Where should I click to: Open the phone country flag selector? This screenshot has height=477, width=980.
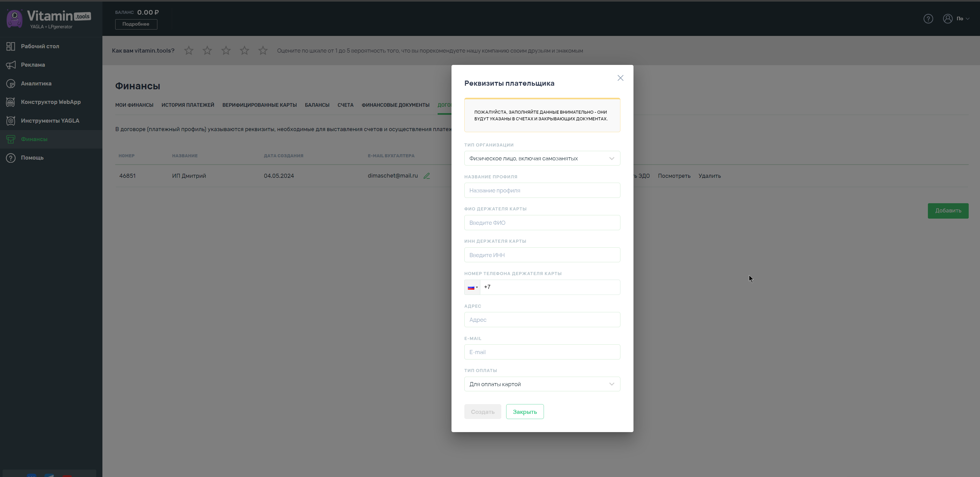click(x=473, y=287)
